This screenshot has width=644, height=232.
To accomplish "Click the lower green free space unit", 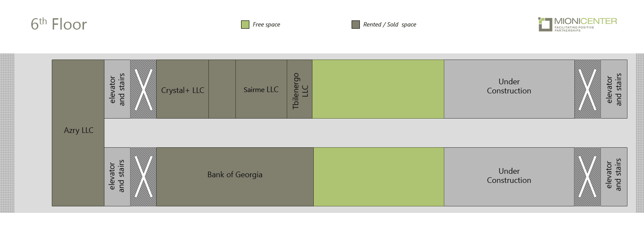I will [x=379, y=177].
